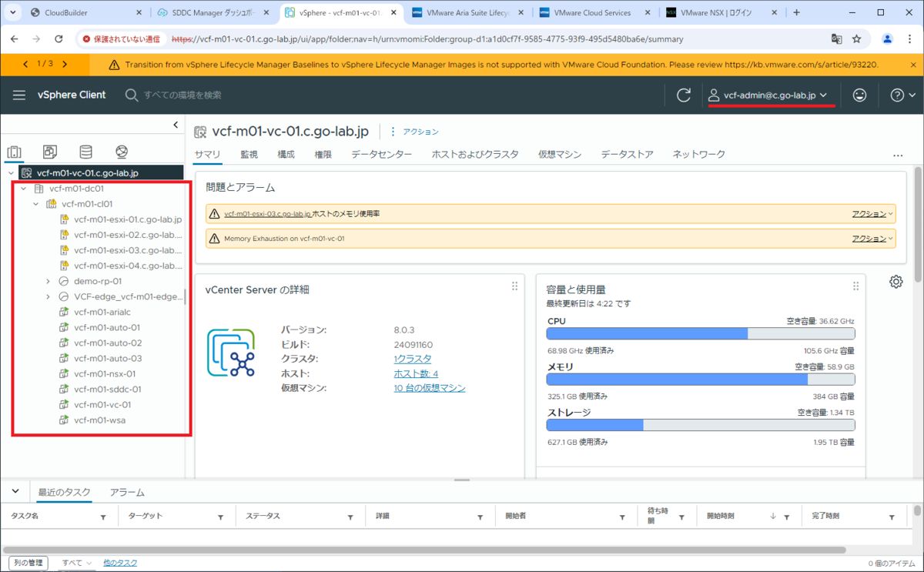Switch to the 監視 tab
The image size is (924, 572).
(x=249, y=154)
